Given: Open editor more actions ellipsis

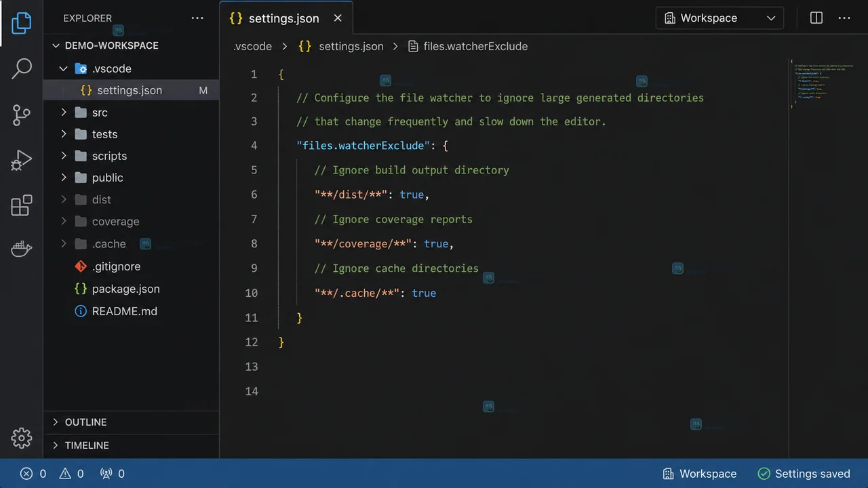Looking at the screenshot, I should tap(844, 18).
